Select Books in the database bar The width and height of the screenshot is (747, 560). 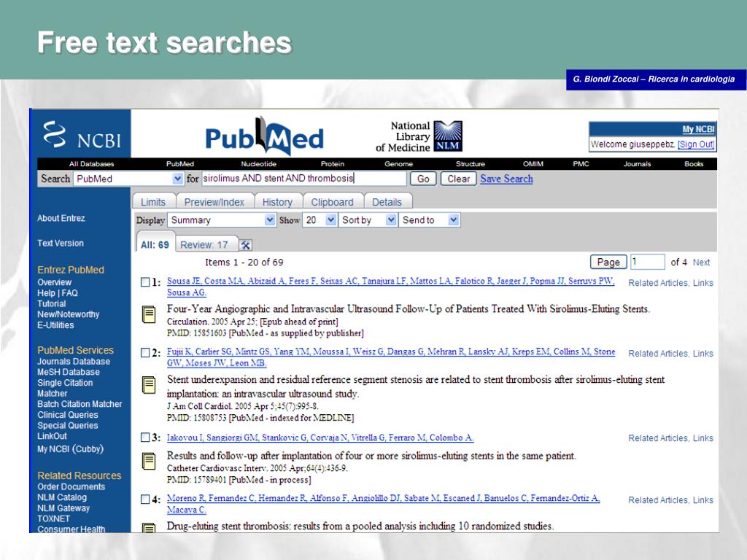694,164
